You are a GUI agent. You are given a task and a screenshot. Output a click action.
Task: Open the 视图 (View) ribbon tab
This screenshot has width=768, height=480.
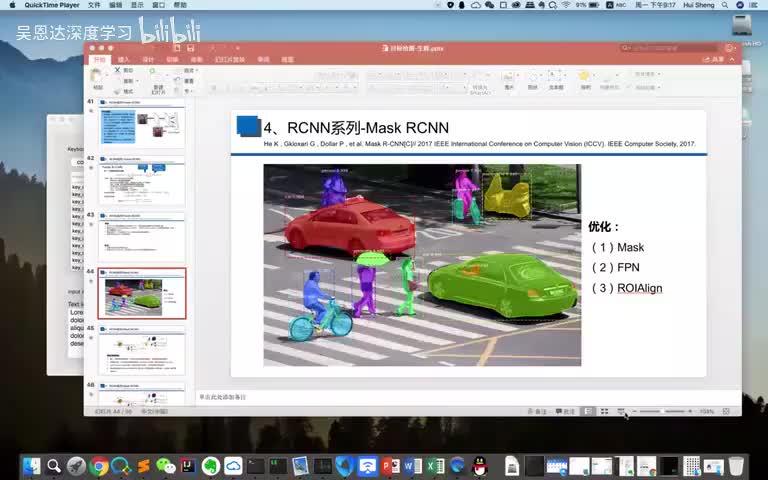(x=288, y=59)
